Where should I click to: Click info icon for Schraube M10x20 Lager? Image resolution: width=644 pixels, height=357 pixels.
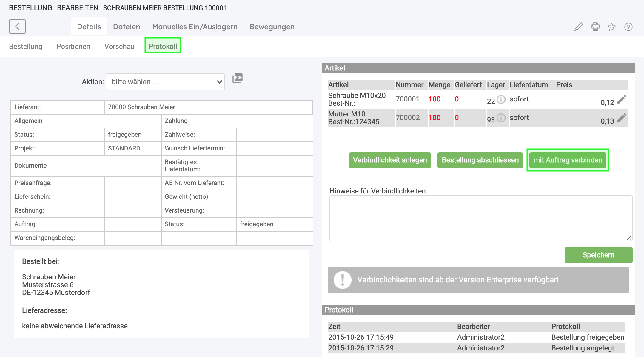tap(501, 99)
